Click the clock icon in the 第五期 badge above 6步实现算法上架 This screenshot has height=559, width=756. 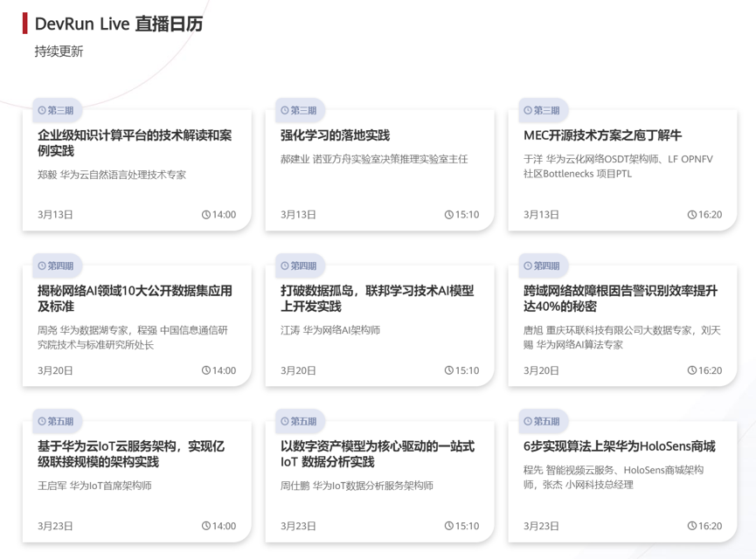pyautogui.click(x=528, y=422)
